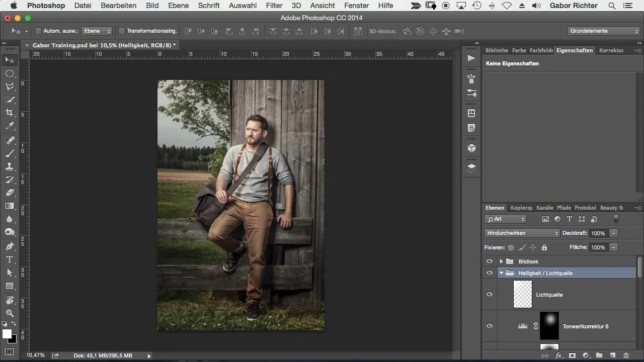The image size is (644, 362).
Task: Open the Deckkraft opacity dropdown arrow
Action: click(613, 233)
